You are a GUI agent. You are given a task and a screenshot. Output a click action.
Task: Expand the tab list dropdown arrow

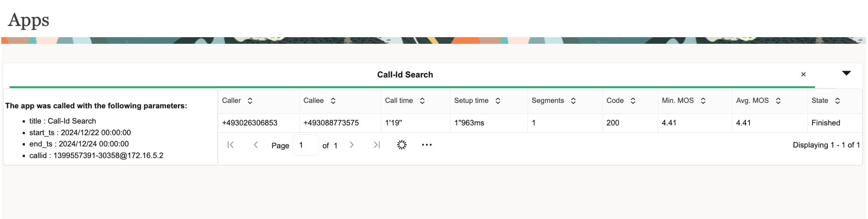846,73
